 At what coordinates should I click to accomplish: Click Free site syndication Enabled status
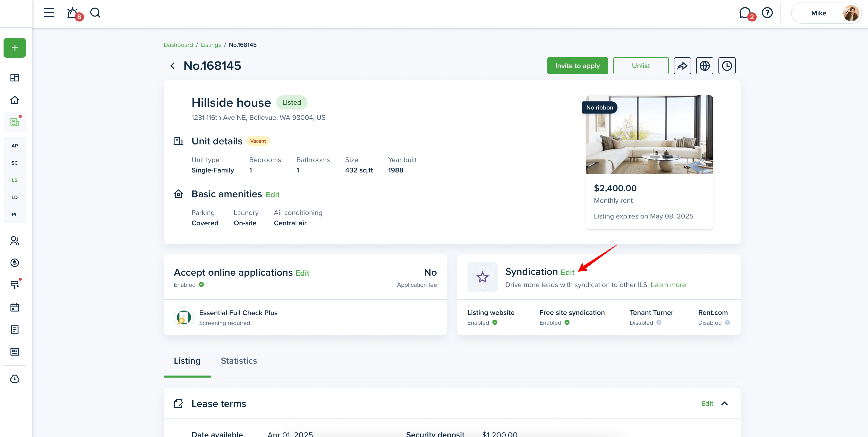pos(554,322)
